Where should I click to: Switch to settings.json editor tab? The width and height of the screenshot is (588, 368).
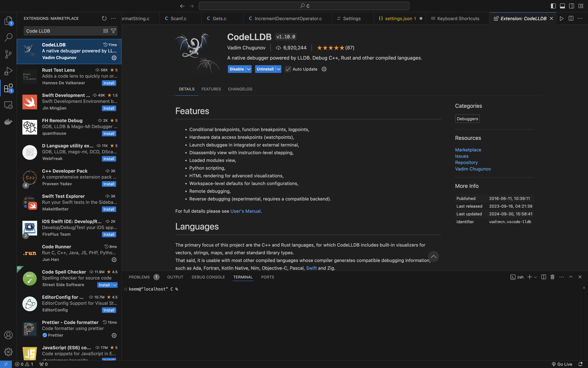[400, 19]
